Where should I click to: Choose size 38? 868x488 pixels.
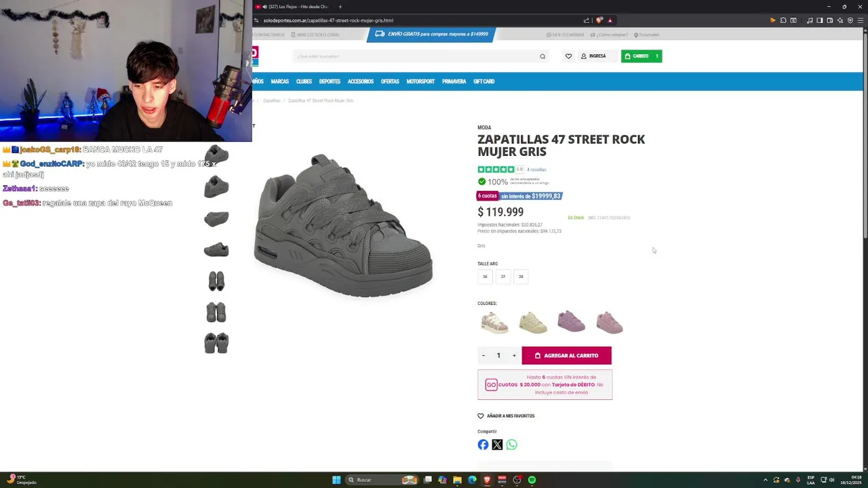(521, 277)
